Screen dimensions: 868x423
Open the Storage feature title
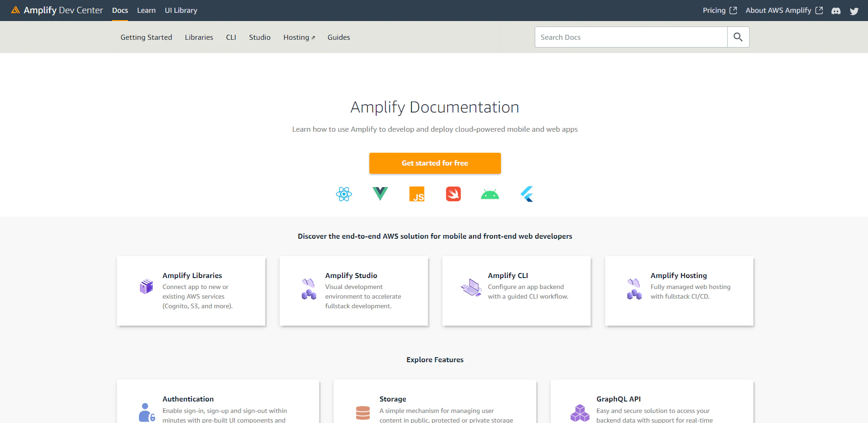coord(393,399)
